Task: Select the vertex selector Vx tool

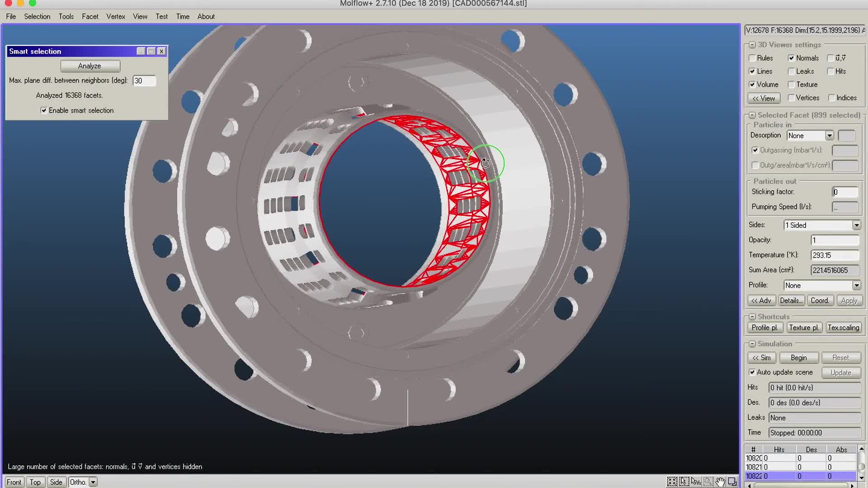Action: (x=696, y=482)
